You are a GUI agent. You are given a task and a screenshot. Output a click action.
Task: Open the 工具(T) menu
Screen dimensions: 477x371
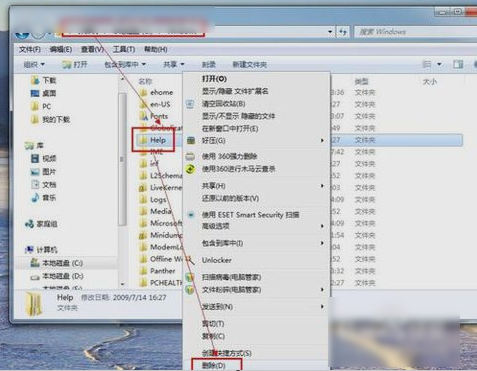tap(124, 50)
